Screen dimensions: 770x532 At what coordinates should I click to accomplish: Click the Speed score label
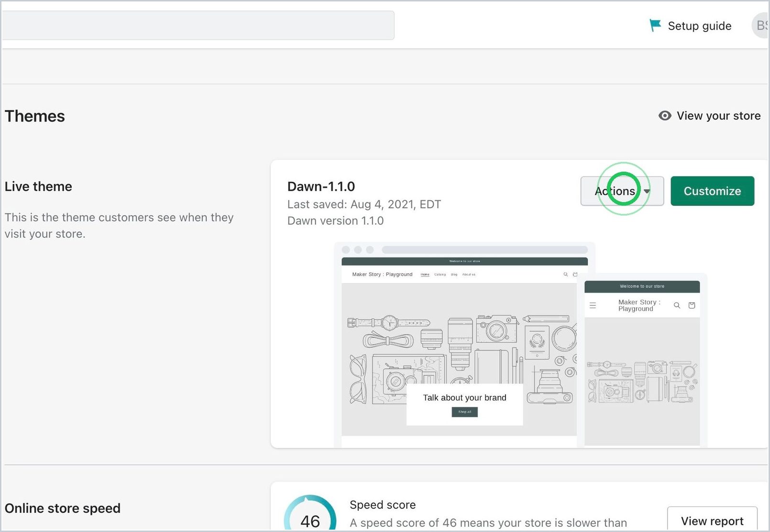click(383, 505)
